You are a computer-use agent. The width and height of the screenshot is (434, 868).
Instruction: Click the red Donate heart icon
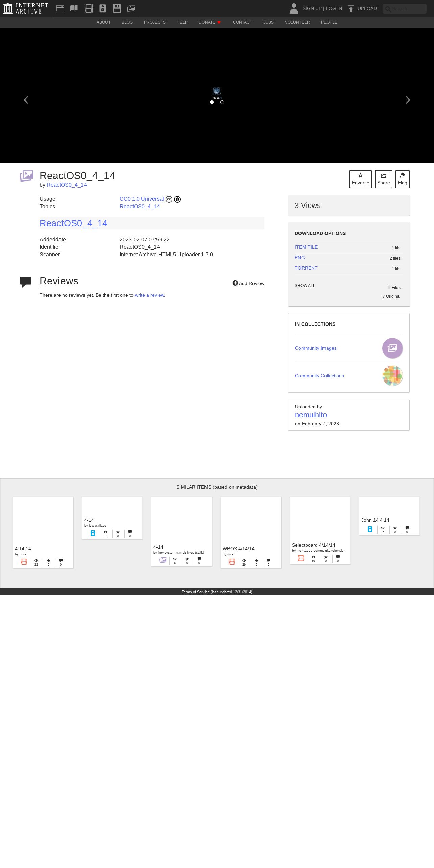(x=219, y=22)
